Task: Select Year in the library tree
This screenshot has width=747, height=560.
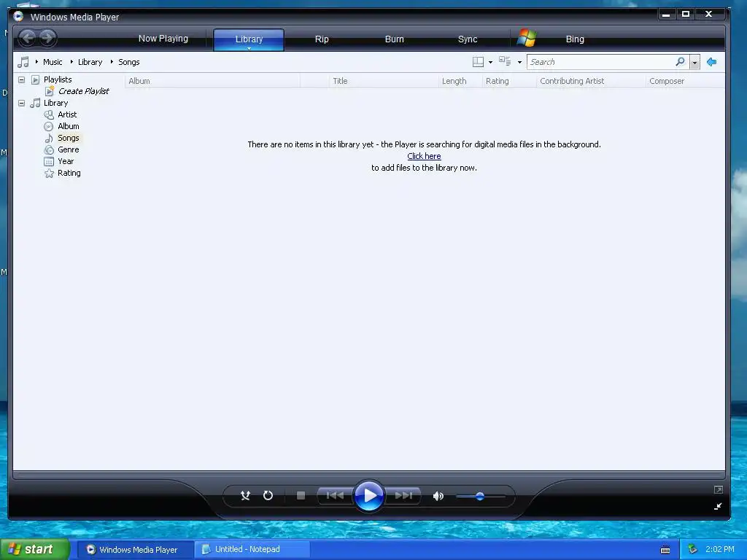Action: pos(66,161)
